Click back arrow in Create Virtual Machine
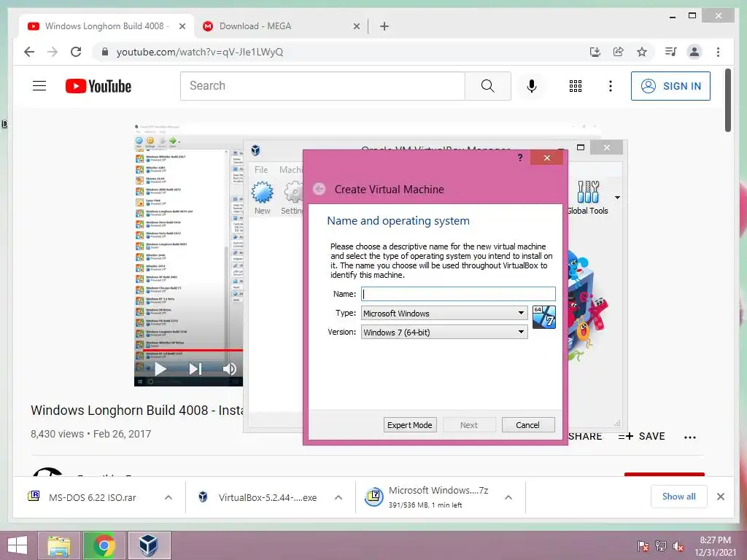 click(x=320, y=189)
